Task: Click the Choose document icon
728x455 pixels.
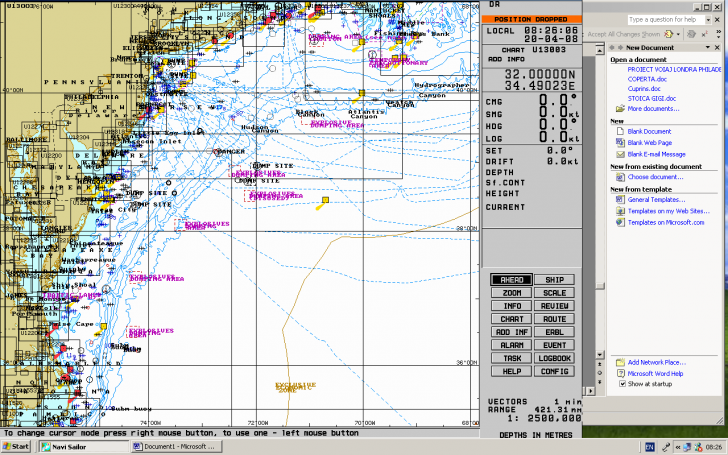Action: (621, 177)
